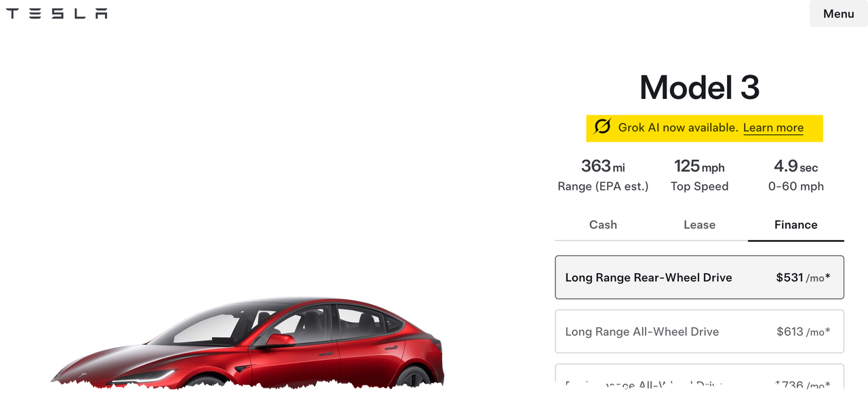Click the car's red side mirror
This screenshot has width=868, height=410.
coord(279,340)
